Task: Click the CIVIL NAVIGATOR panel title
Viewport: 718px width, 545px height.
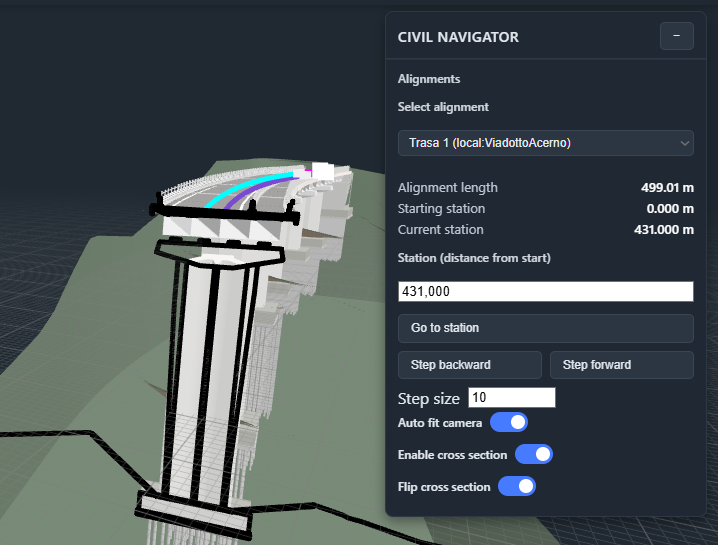Action: (x=458, y=37)
